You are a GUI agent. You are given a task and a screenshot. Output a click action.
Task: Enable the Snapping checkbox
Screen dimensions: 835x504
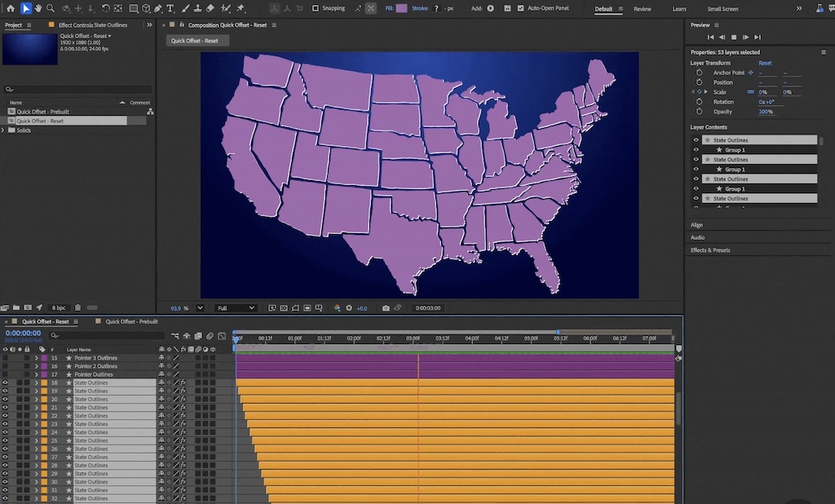pyautogui.click(x=316, y=8)
